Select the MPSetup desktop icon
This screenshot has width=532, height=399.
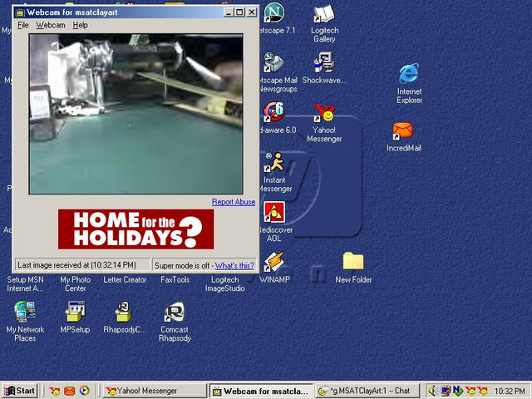point(75,312)
